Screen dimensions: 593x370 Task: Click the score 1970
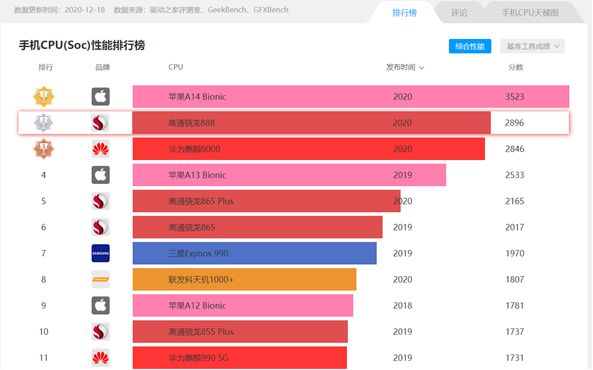pos(515,253)
